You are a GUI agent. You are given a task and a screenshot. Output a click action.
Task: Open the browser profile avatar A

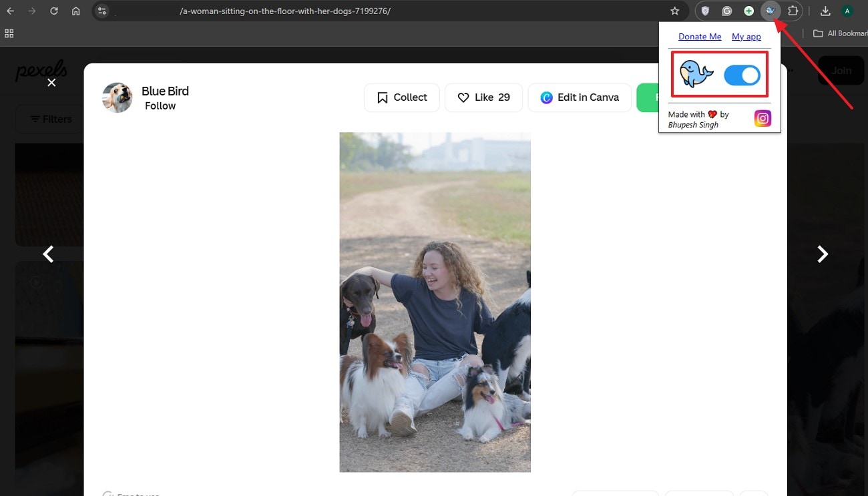[847, 11]
